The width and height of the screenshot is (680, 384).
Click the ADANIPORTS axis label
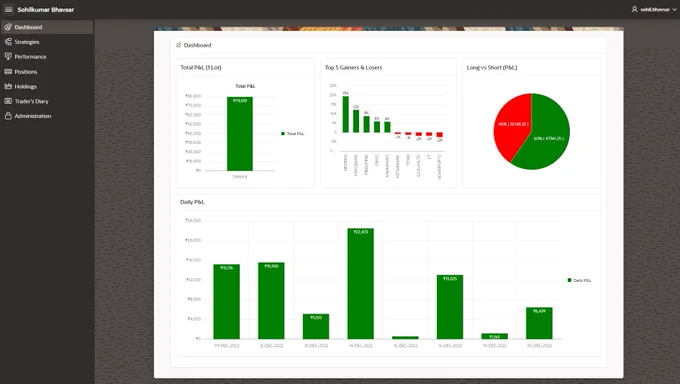pos(439,167)
